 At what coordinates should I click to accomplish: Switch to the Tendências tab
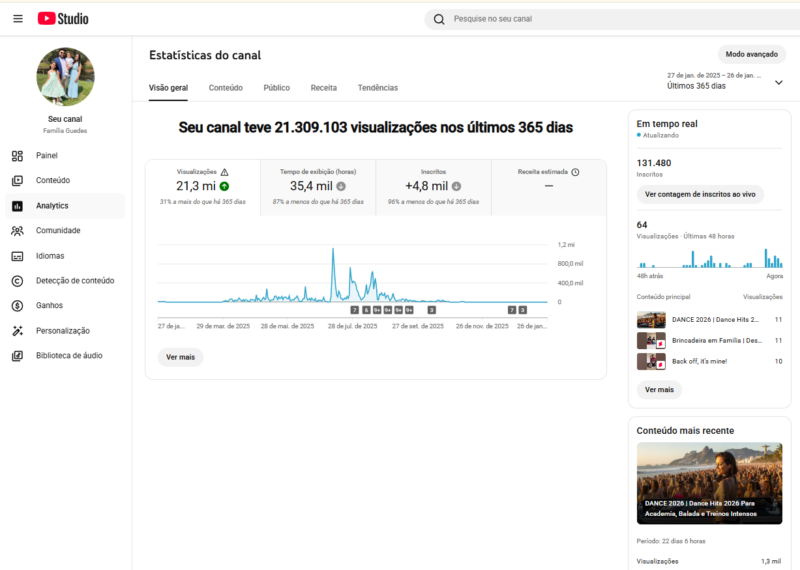378,88
